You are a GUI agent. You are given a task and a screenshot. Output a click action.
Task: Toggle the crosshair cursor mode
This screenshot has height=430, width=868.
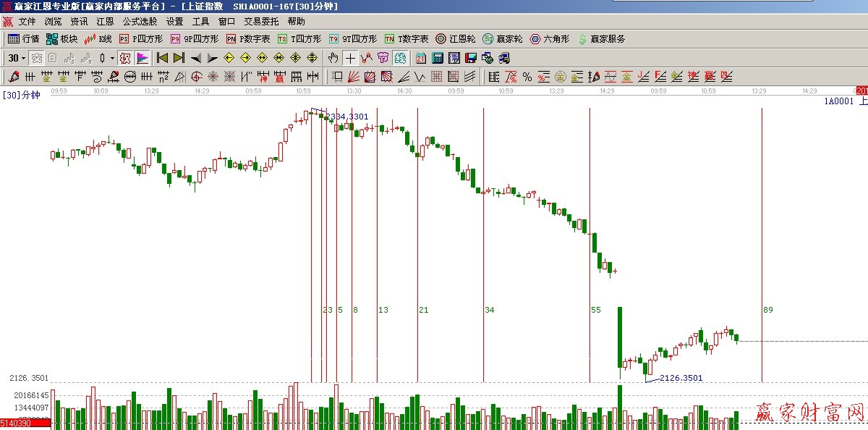tap(350, 58)
